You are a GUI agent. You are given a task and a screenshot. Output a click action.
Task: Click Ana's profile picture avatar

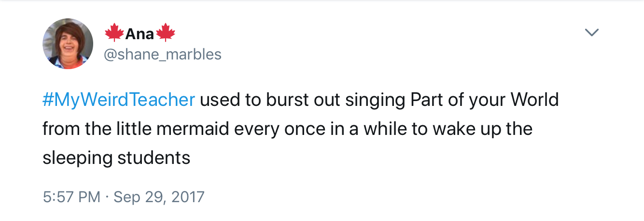pos(68,44)
